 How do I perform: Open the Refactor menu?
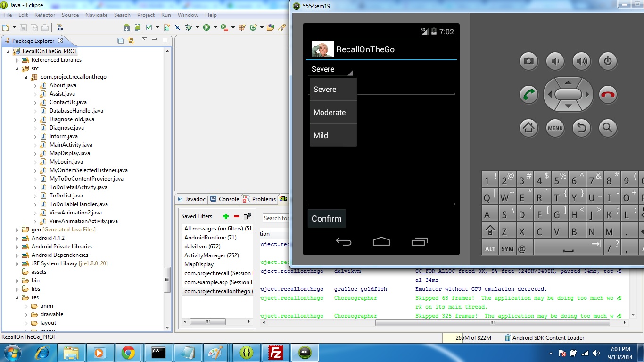[x=45, y=15]
